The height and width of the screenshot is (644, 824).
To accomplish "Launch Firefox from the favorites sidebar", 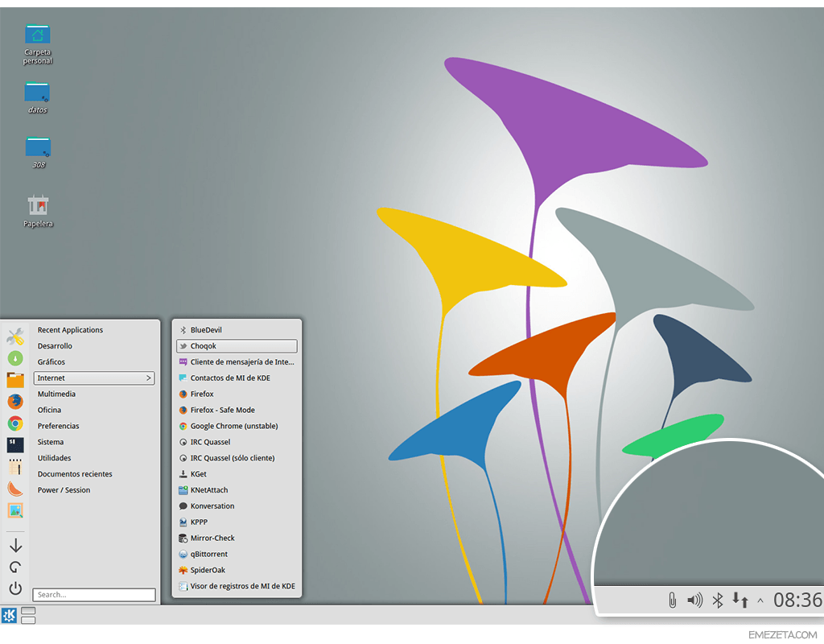I will [15, 402].
